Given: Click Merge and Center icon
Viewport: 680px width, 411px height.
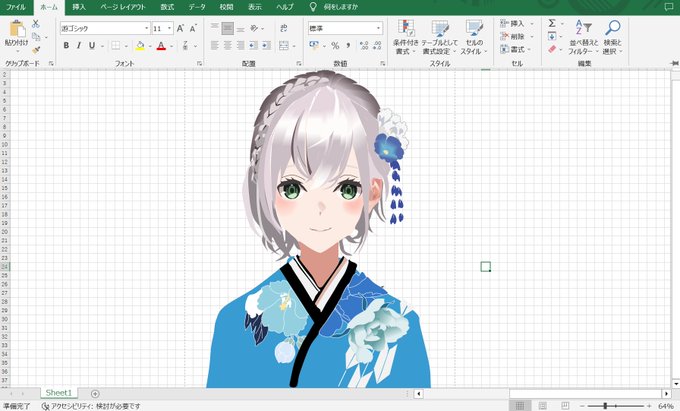Looking at the screenshot, I should pyautogui.click(x=284, y=45).
